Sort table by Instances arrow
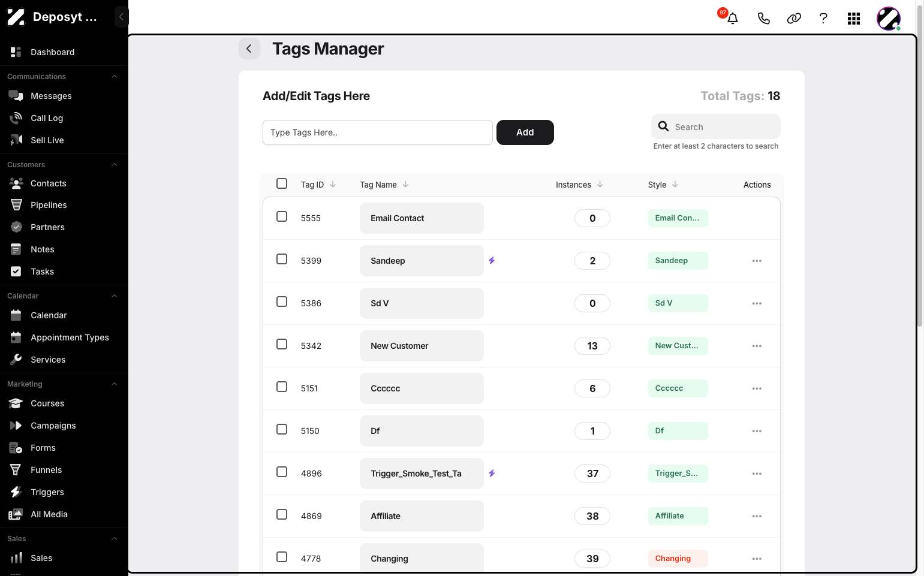 (600, 184)
